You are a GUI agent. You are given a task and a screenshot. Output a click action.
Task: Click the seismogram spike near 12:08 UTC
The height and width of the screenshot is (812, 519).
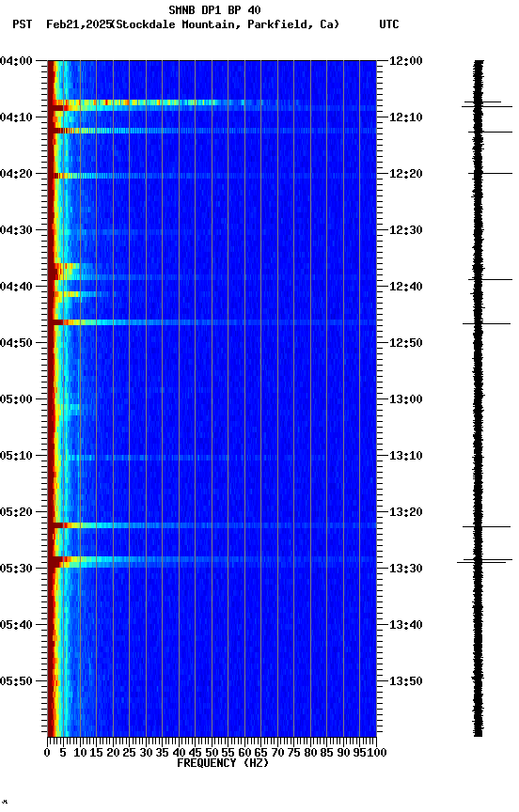pyautogui.click(x=487, y=107)
